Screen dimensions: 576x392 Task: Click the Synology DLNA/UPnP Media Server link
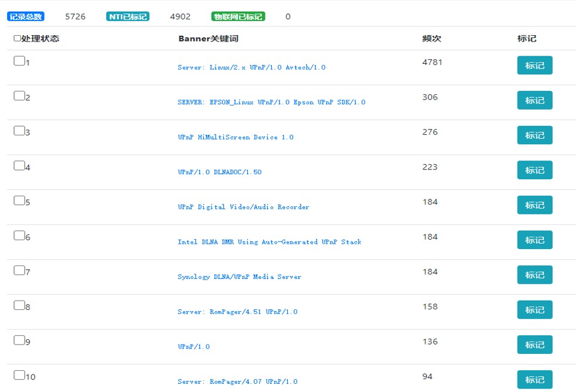(239, 277)
